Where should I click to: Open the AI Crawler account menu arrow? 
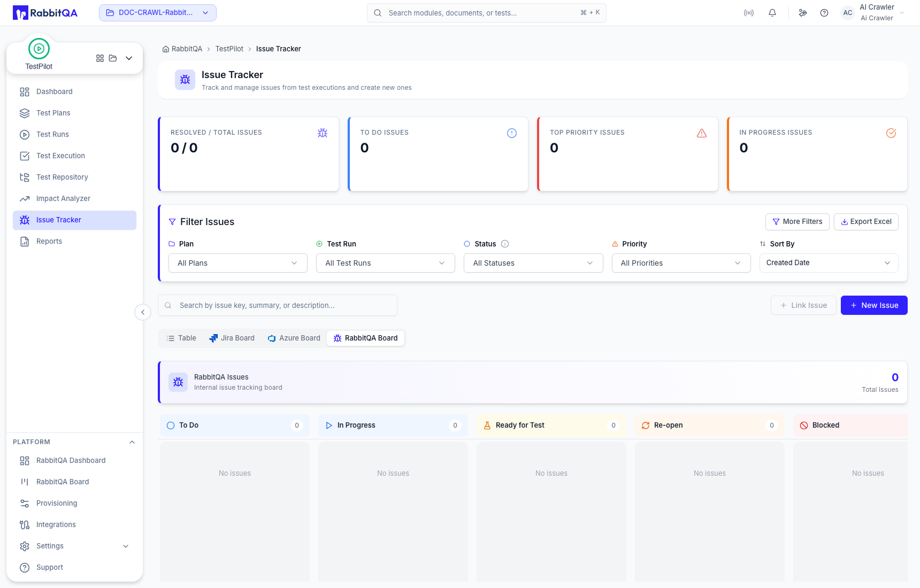point(902,13)
